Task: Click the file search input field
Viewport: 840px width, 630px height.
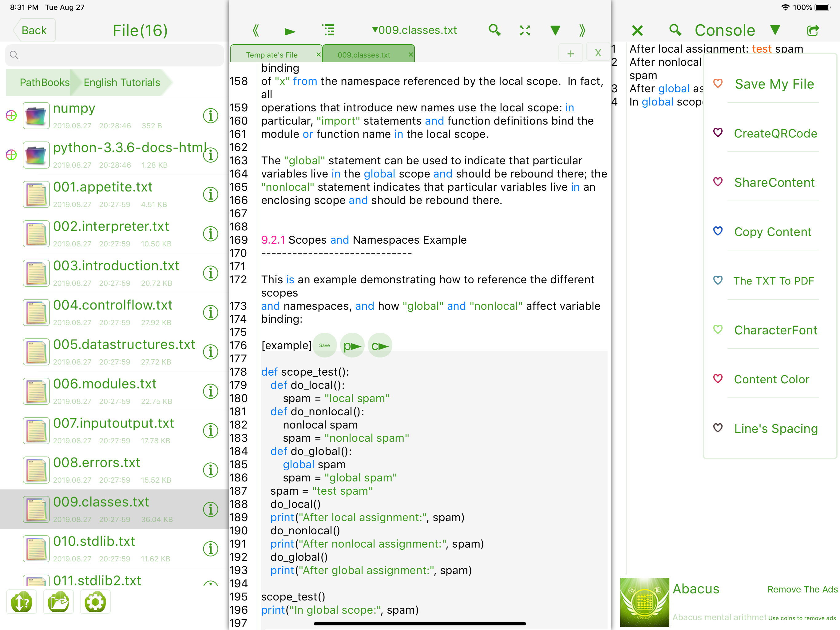Action: tap(114, 55)
